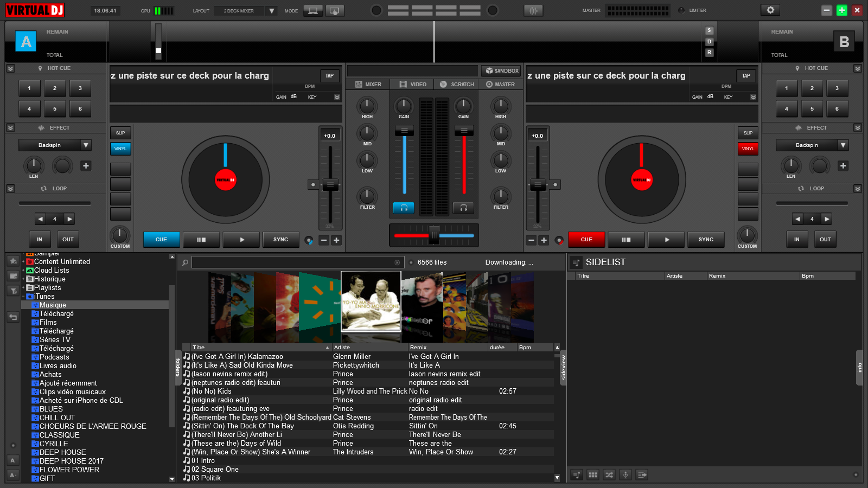Screen dimensions: 868x488
Task: Increase font size with the A icon
Action: pos(12,460)
